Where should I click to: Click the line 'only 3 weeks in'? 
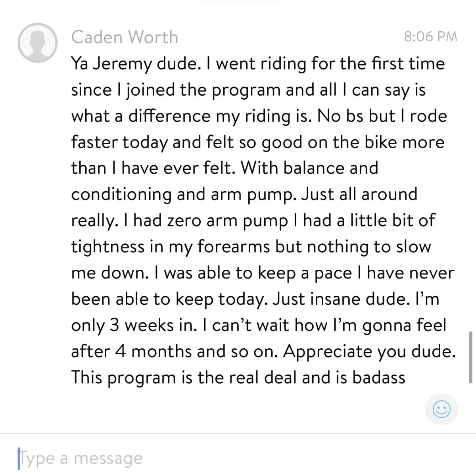tap(259, 326)
